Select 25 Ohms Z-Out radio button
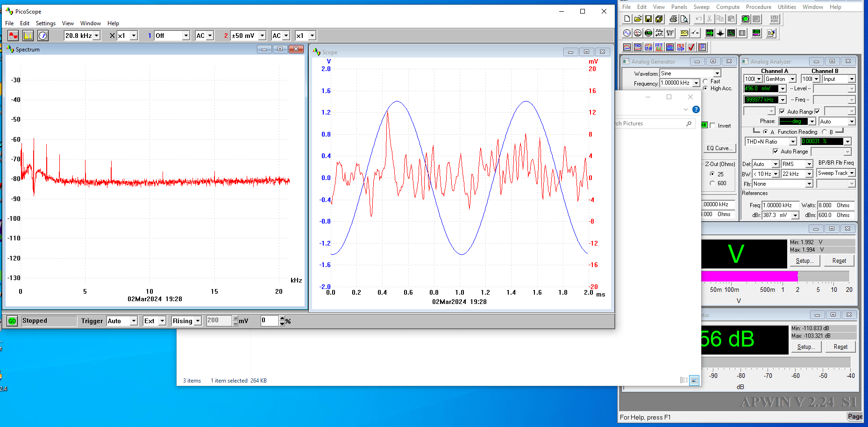Image resolution: width=868 pixels, height=427 pixels. (712, 174)
